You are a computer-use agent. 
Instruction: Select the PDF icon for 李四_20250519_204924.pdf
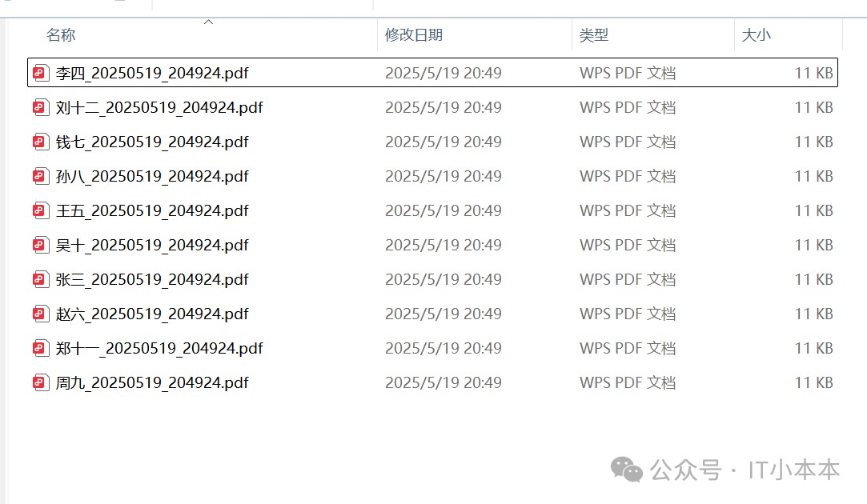click(x=40, y=73)
